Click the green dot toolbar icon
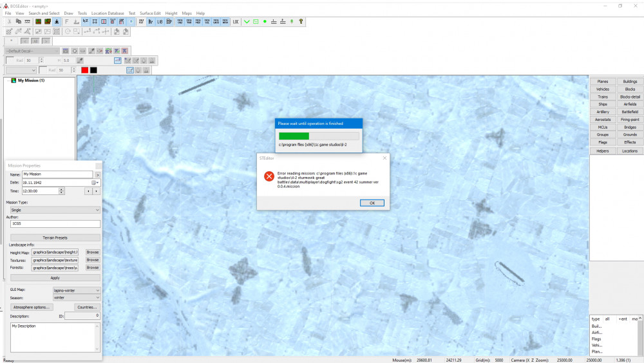 (265, 22)
